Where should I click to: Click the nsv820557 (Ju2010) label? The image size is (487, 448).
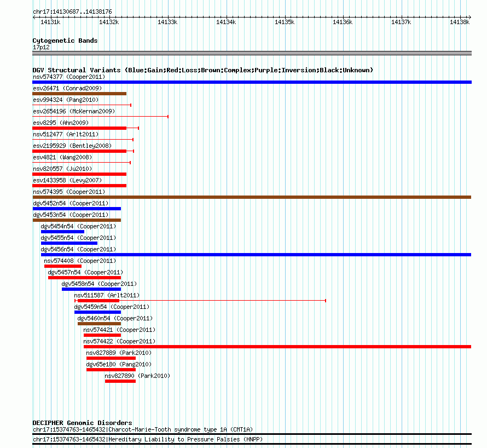tap(62, 169)
